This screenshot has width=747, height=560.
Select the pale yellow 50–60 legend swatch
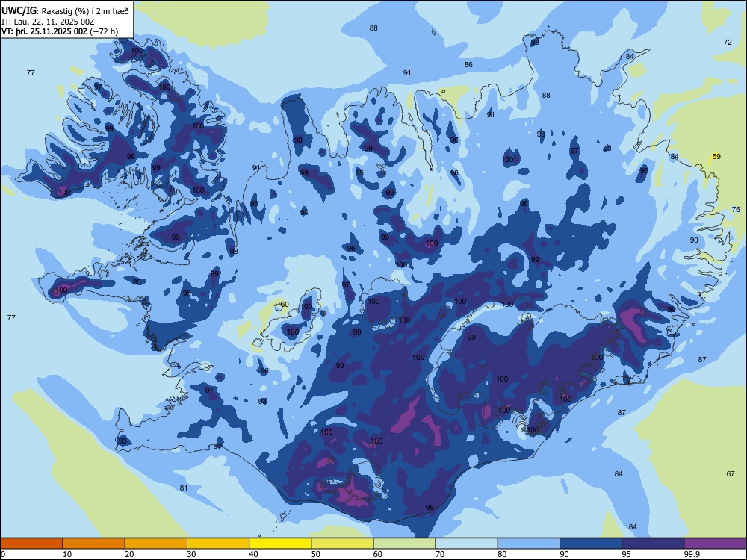[x=343, y=544]
